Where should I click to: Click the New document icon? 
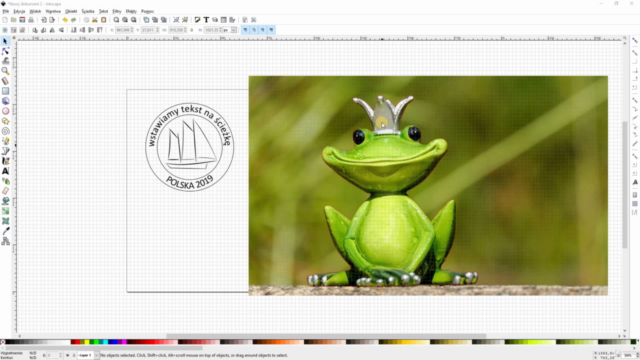[x=5, y=20]
